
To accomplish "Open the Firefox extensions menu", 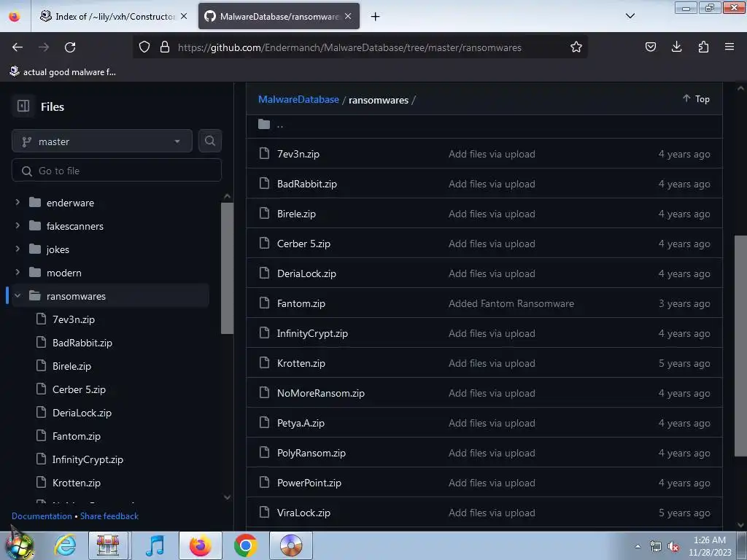I will point(703,47).
